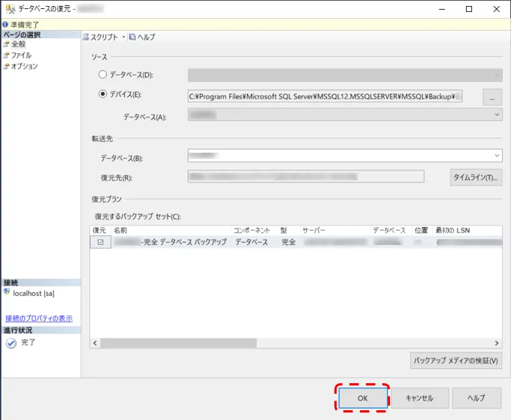Toggle the 復元 checkbox for the backup set
Viewport: 511px width, 420px height.
point(100,242)
